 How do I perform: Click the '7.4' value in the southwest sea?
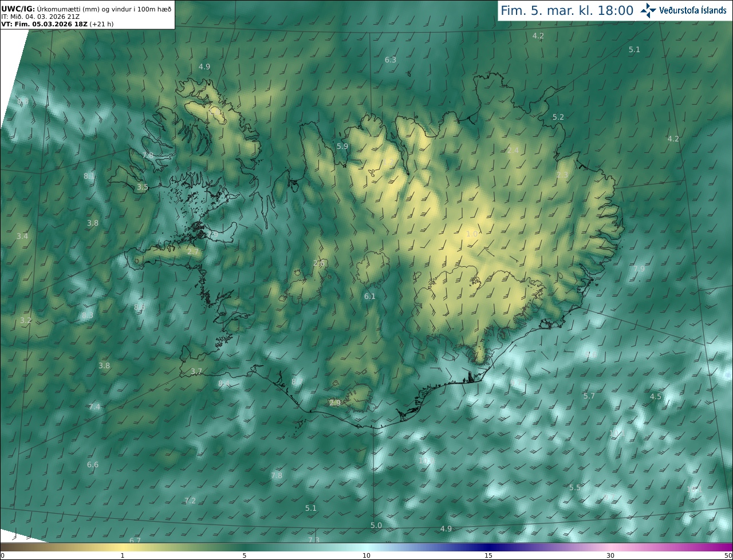[x=94, y=407]
